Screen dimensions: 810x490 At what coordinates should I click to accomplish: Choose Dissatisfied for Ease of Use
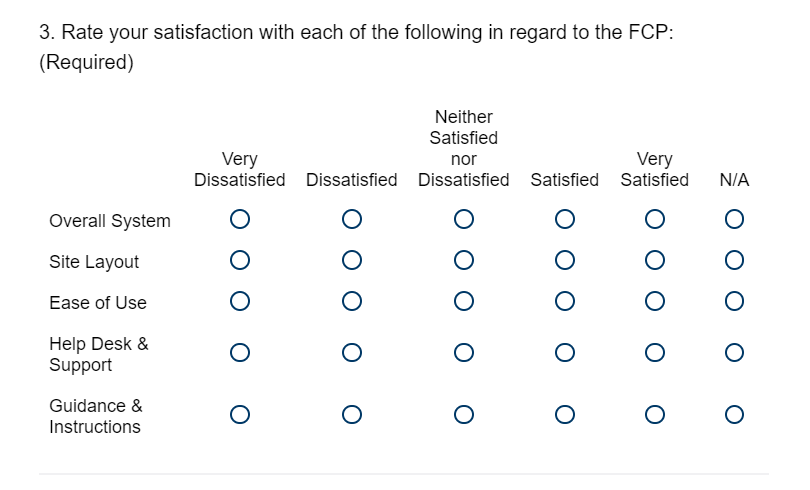click(x=351, y=301)
